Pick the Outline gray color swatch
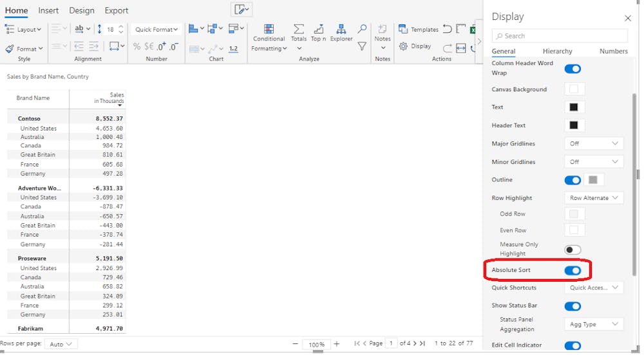644x355 pixels. (x=593, y=179)
